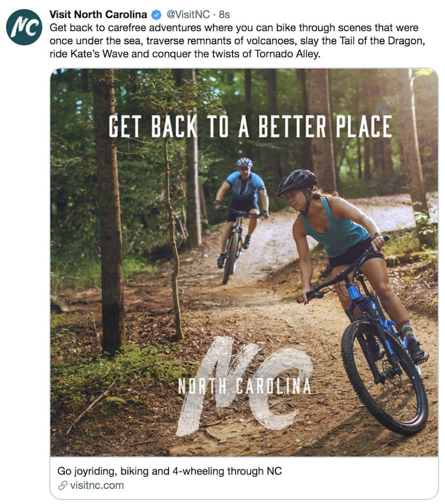Image resolution: width=445 pixels, height=504 pixels.
Task: Click the 'NORTH CAROLINA' text on the image
Action: tap(245, 386)
